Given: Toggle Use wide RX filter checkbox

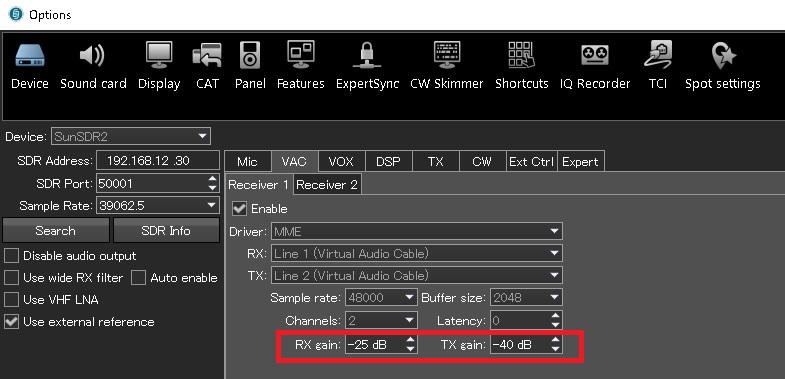Looking at the screenshot, I should 11,278.
